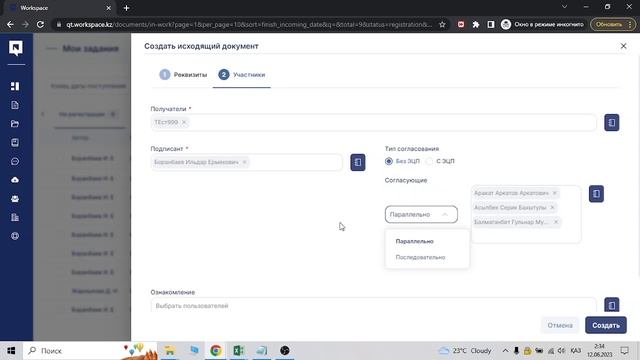
Task: Click inside the Подписант input field
Action: pyautogui.click(x=246, y=162)
